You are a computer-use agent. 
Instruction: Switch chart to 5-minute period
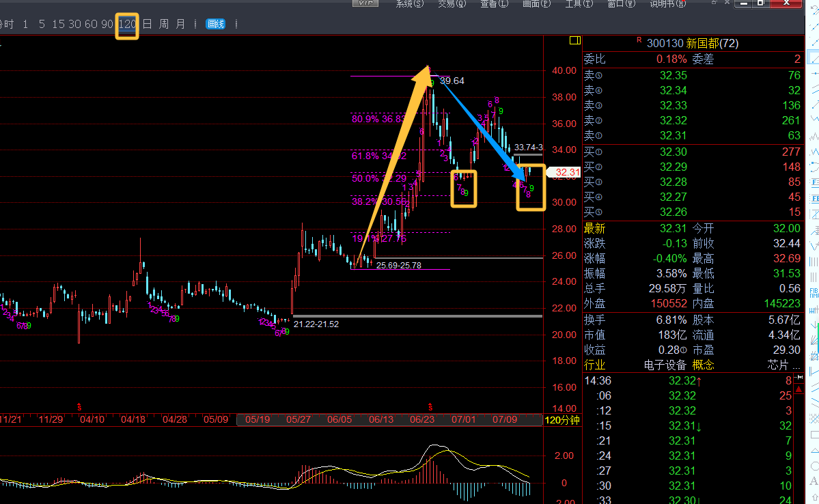(x=42, y=24)
